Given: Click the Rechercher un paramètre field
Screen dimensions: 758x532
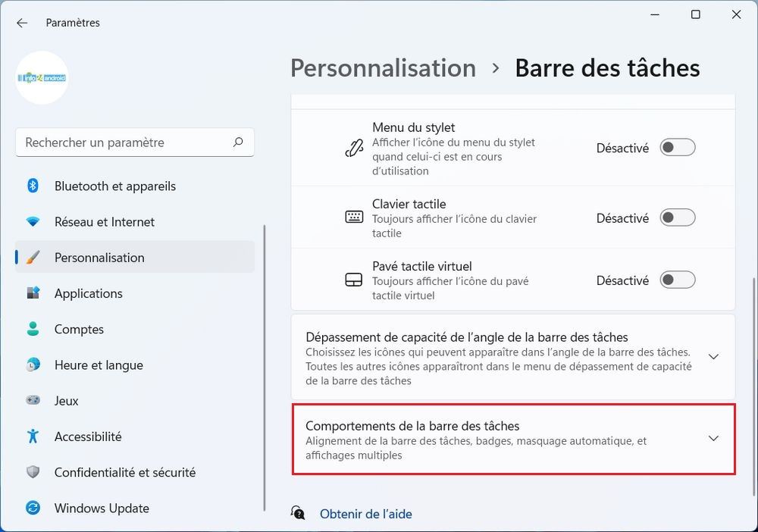Looking at the screenshot, I should tap(125, 142).
